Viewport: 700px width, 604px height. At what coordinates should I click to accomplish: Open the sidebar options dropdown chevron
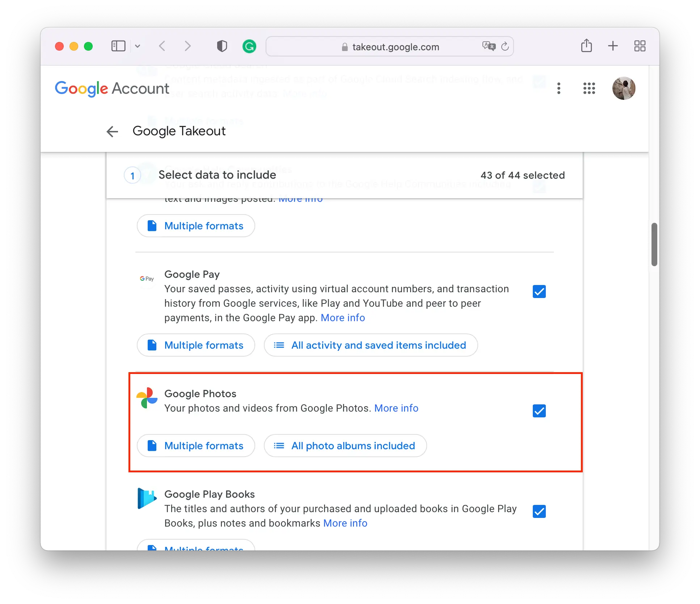(138, 46)
